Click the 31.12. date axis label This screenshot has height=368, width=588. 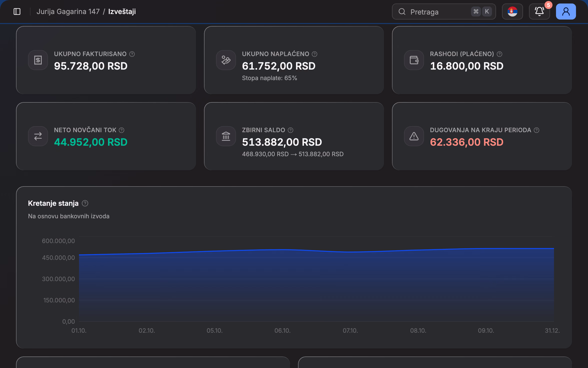[x=552, y=331]
